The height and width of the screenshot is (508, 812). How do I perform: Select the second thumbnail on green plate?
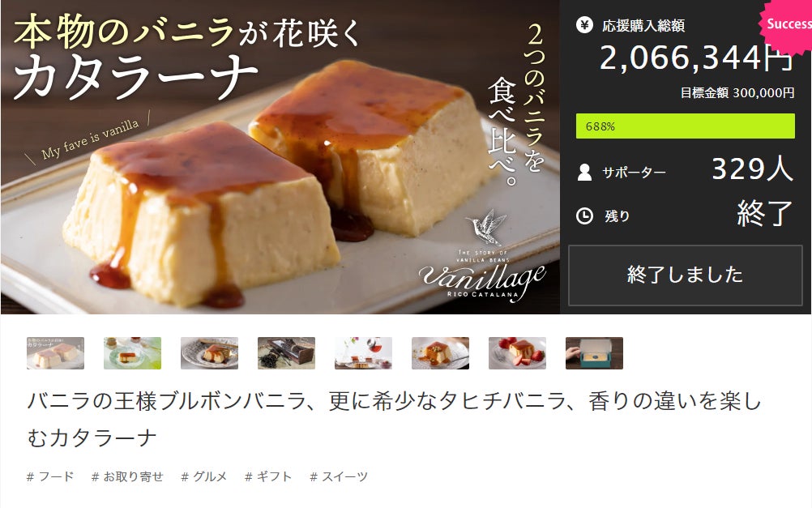pos(133,353)
